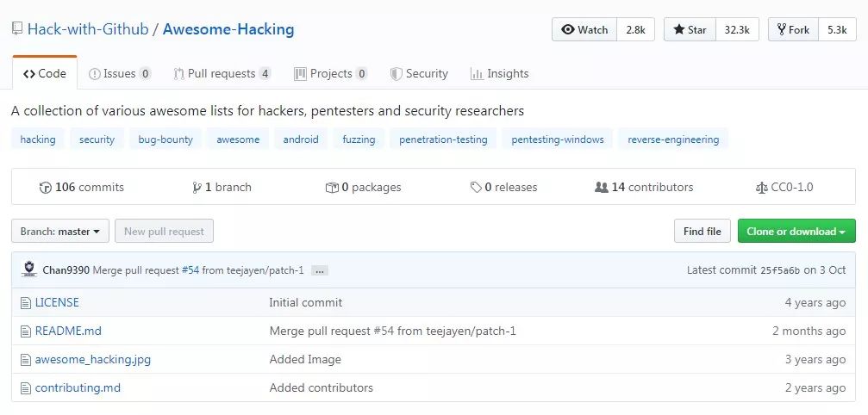
Task: Switch to the Pull requests tab
Action: (x=222, y=73)
